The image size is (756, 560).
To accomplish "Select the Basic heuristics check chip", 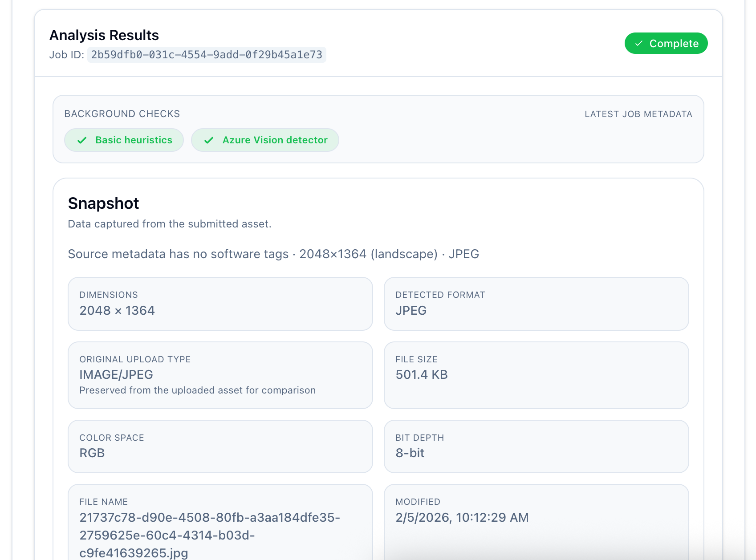I will [x=124, y=140].
